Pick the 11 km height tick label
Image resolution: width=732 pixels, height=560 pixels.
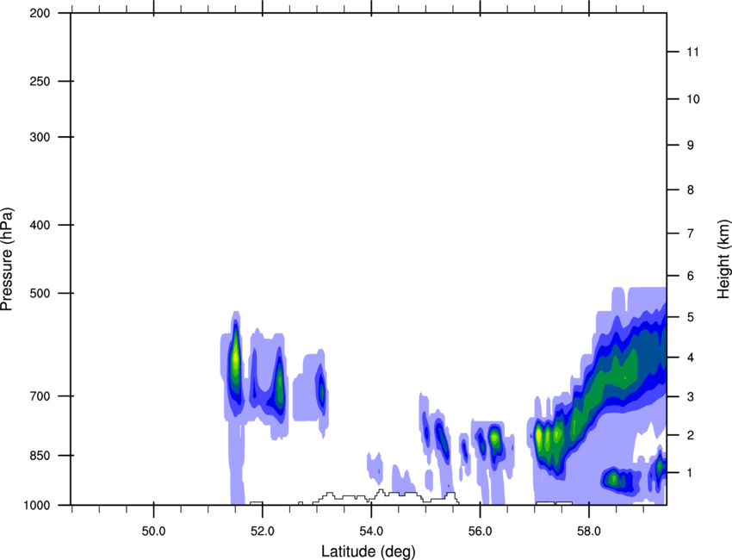click(693, 52)
